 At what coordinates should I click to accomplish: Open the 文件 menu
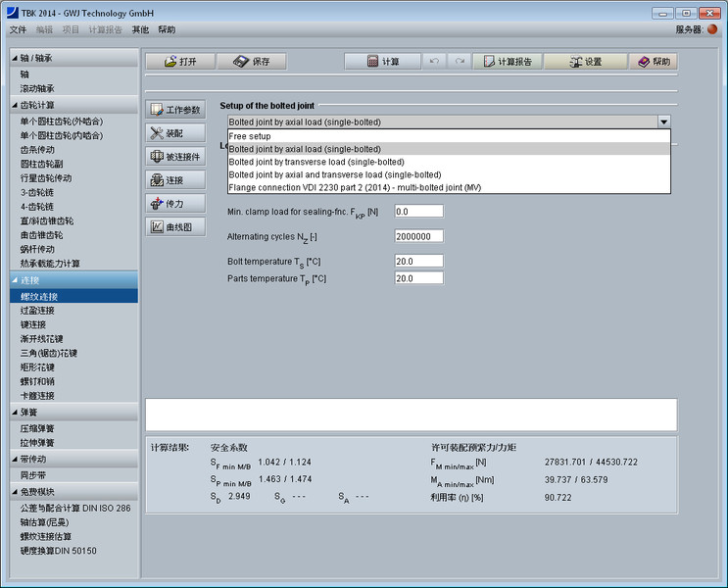[x=18, y=29]
